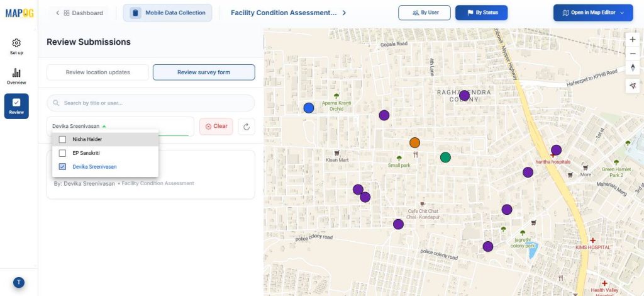Screen dimensions: 644x296
Task: Click the search magnifier icon
Action: tap(56, 103)
